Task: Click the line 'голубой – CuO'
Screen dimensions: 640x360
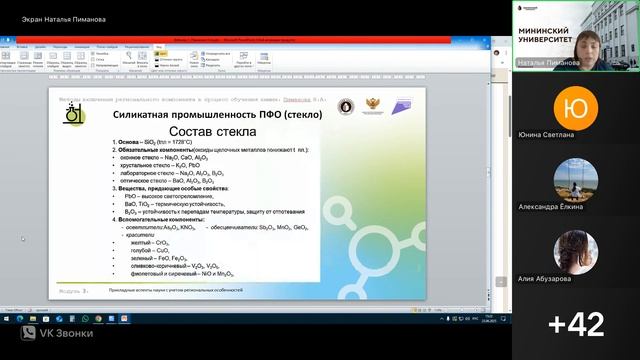Action: 150,250
